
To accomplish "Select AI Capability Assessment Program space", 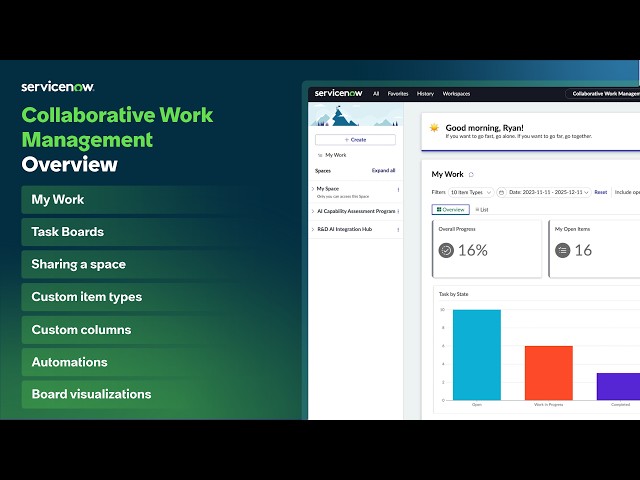I will (356, 211).
